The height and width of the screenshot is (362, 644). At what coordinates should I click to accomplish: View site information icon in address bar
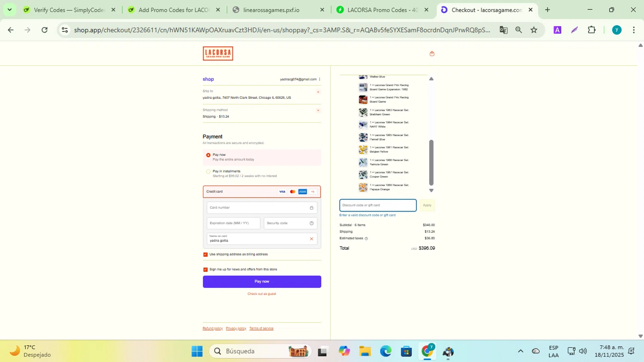pos(65,30)
